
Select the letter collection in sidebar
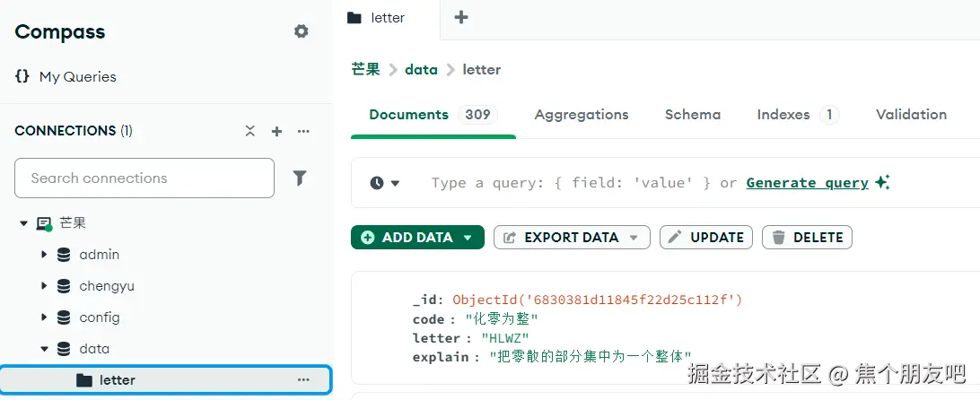point(166,380)
